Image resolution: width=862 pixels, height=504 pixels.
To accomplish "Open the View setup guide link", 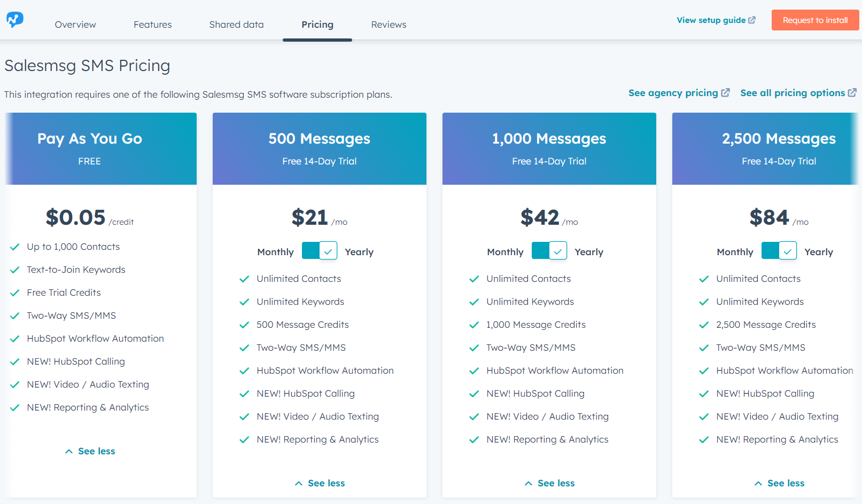I will (x=716, y=20).
